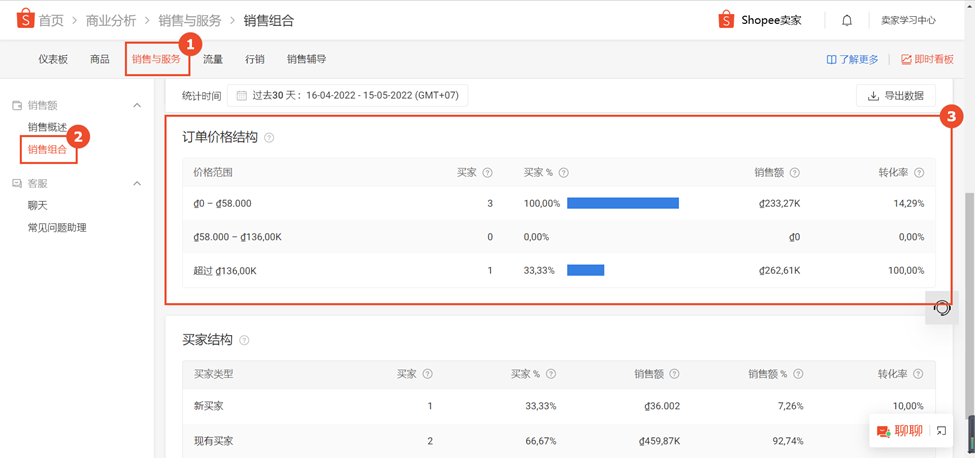Viewport: 975px width, 458px height.
Task: Open the 了解更多 link
Action: 853,60
